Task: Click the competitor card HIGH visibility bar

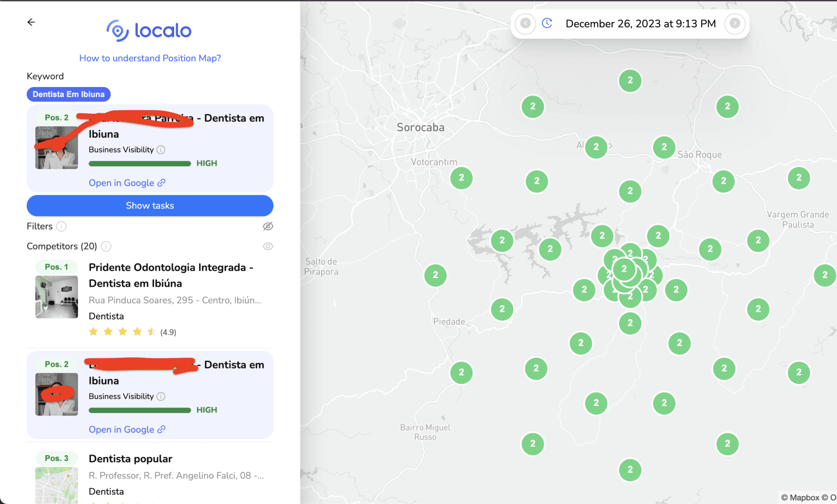Action: (140, 410)
